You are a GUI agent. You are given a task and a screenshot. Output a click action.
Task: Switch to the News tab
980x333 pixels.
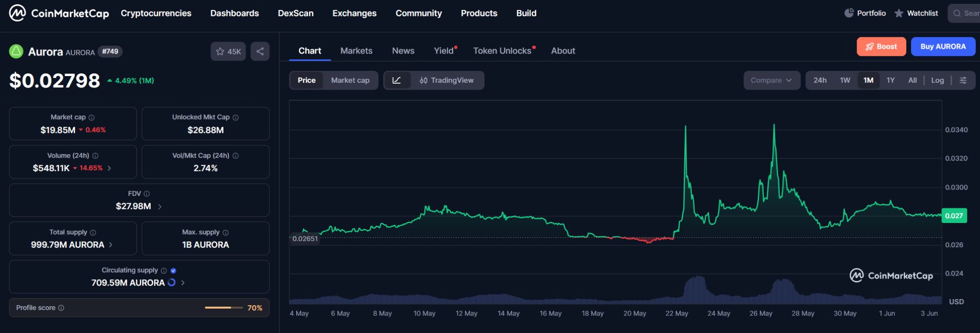[x=403, y=51]
